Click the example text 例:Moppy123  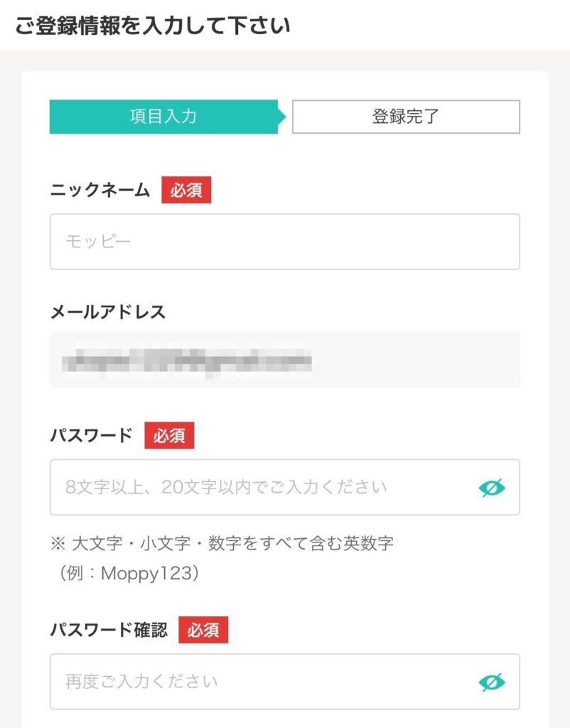[x=125, y=574]
